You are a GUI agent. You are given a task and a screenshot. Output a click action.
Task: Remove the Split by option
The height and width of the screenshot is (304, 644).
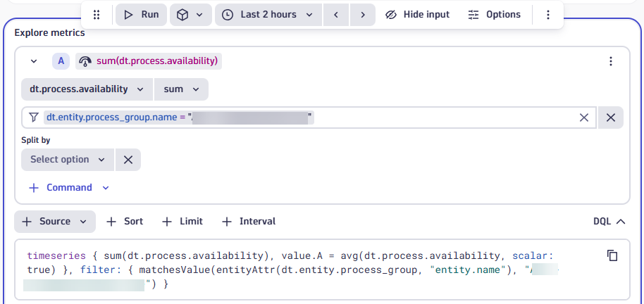click(128, 160)
